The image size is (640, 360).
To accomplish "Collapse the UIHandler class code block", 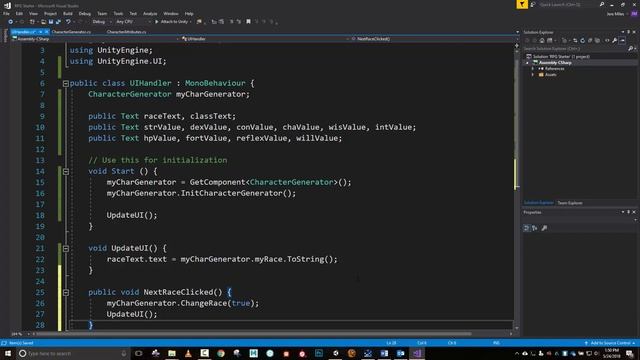I will [x=66, y=83].
